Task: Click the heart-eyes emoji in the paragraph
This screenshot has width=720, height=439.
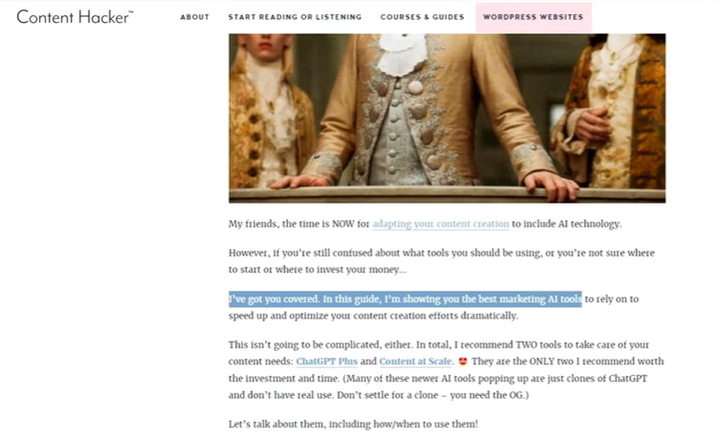Action: 462,361
